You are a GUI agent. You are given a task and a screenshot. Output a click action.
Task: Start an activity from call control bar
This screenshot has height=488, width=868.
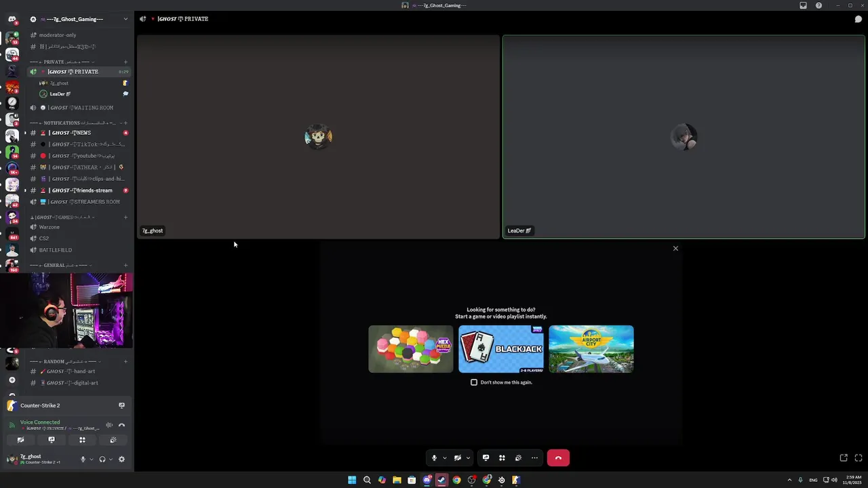502,458
